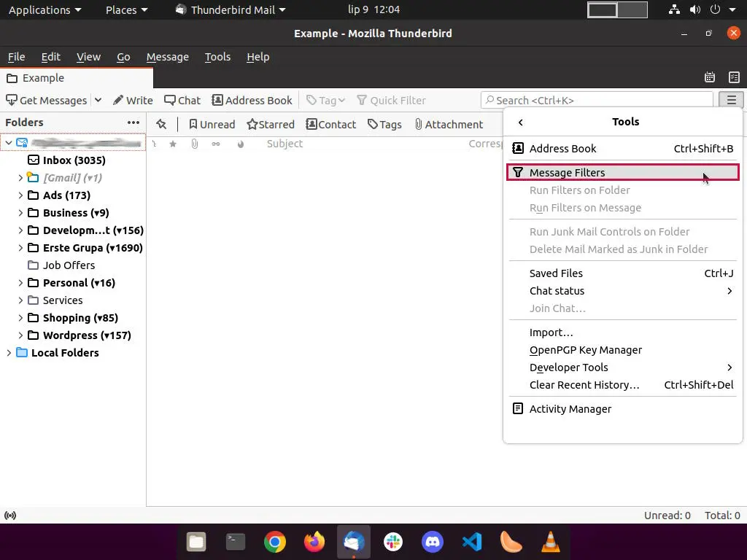Open Chat from the toolbar
Image resolution: width=747 pixels, height=560 pixels.
click(x=182, y=101)
